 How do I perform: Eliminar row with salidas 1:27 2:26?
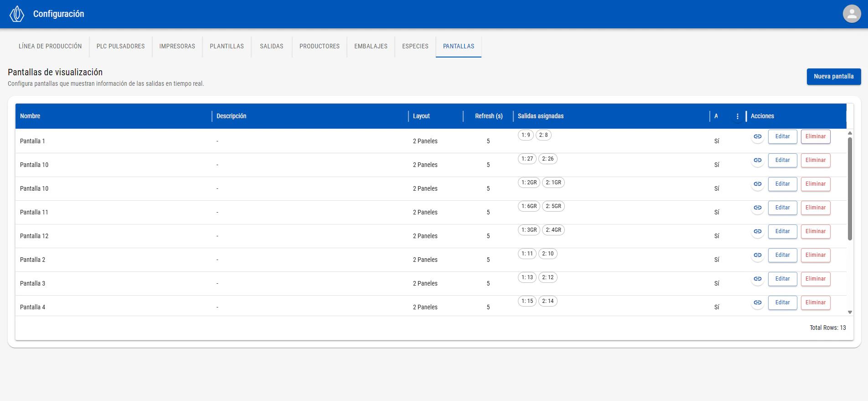(816, 160)
